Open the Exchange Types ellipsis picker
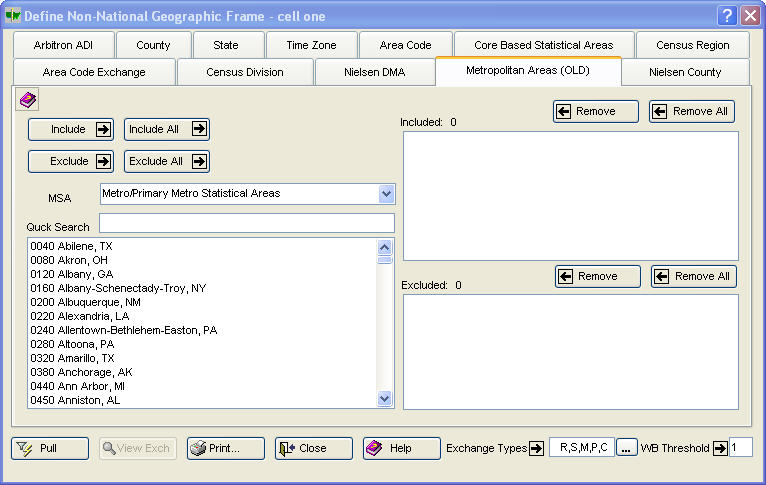This screenshot has height=485, width=766. (626, 448)
